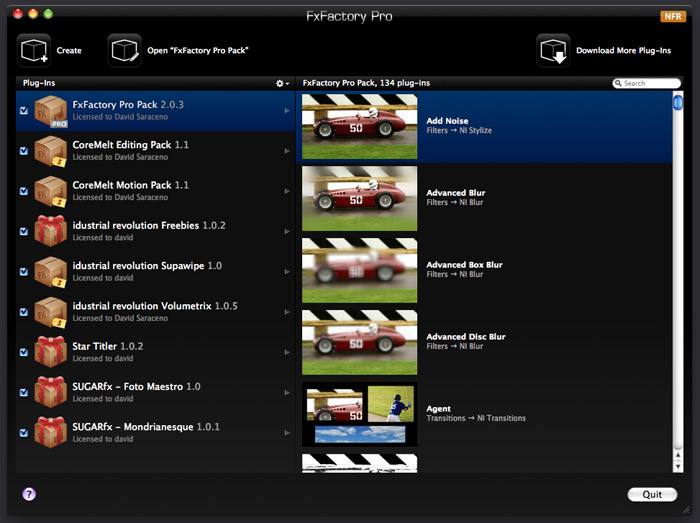Toggle the CoreMelt Motion Pack checkbox

pyautogui.click(x=24, y=191)
